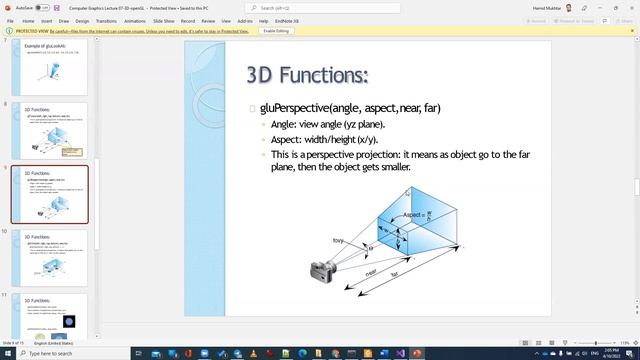Image resolution: width=640 pixels, height=360 pixels.
Task: Select slide 8 thumbnail in the panel
Action: pyautogui.click(x=50, y=131)
